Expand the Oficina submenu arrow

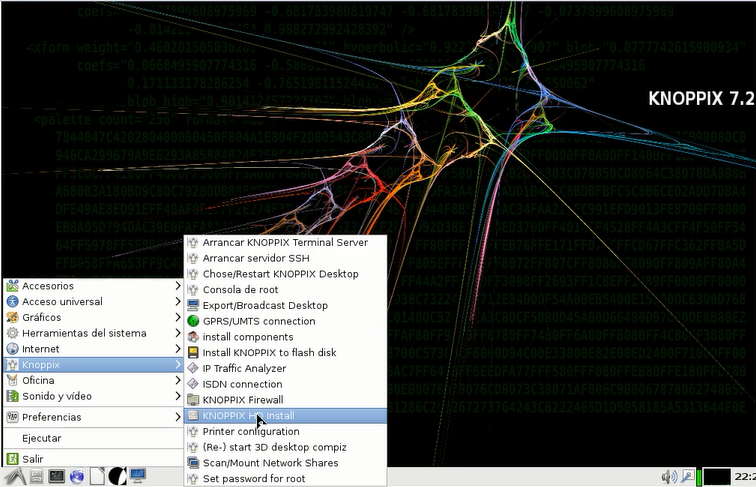pyautogui.click(x=178, y=380)
